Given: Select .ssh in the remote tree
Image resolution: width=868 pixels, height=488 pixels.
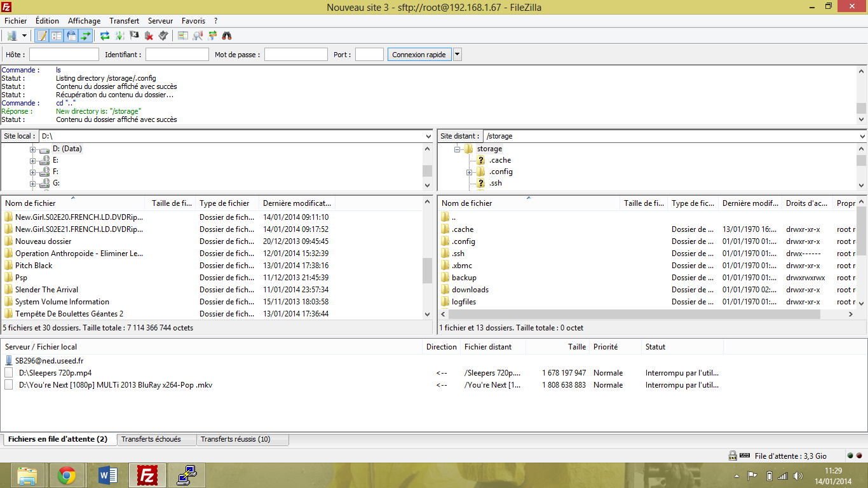Looking at the screenshot, I should 495,183.
